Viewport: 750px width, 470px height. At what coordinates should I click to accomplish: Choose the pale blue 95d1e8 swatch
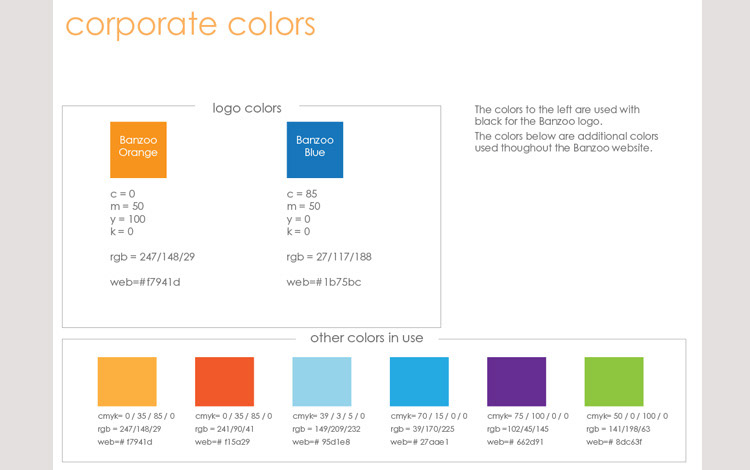point(321,381)
